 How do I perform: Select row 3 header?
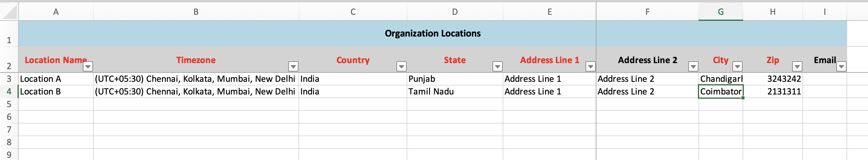tap(9, 79)
